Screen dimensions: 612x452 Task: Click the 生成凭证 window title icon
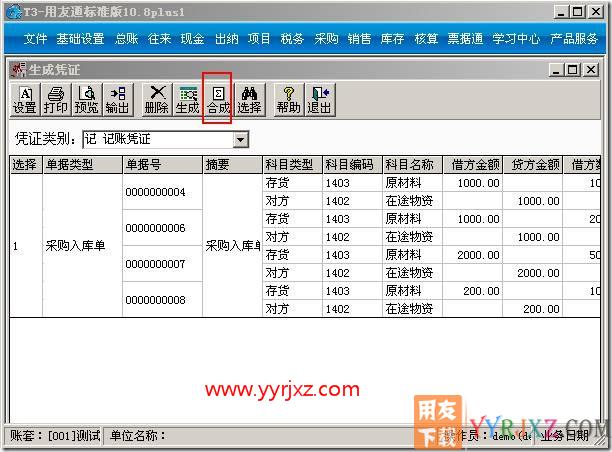(x=18, y=69)
